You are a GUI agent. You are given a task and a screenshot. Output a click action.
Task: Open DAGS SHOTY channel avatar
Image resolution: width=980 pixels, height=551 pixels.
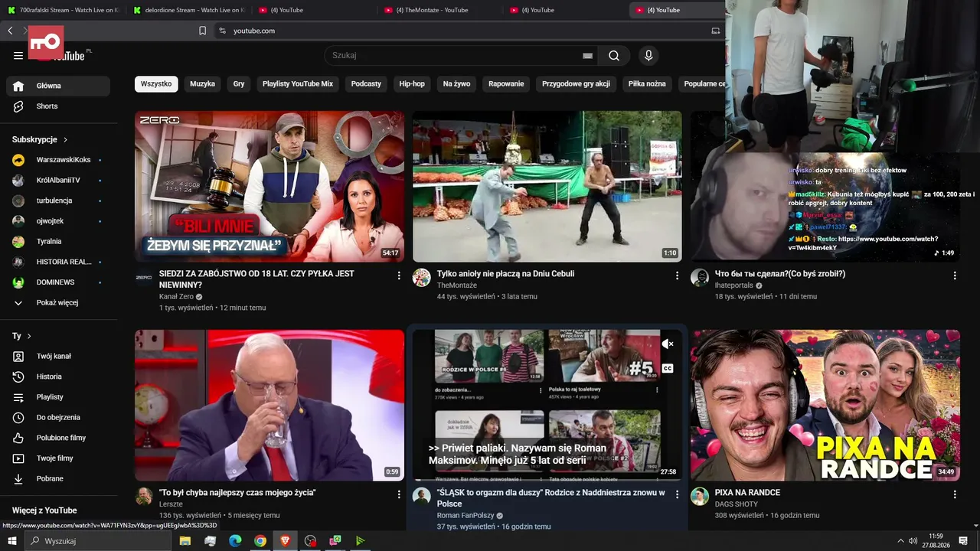click(700, 497)
